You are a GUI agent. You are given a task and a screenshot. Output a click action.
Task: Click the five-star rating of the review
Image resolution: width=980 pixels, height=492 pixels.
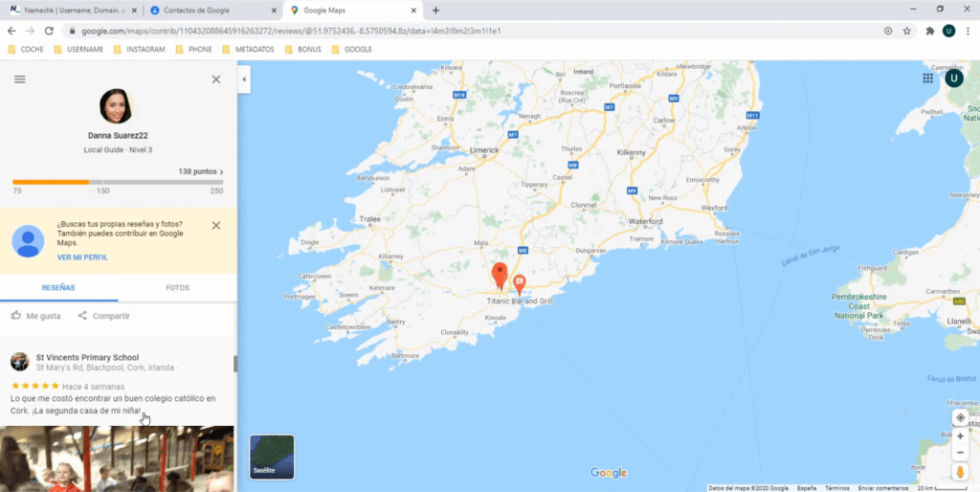35,386
